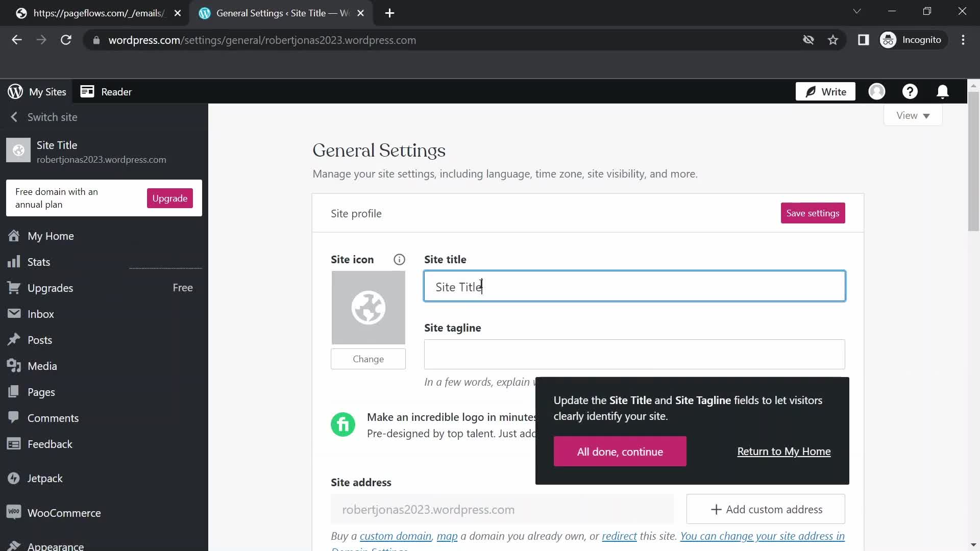Click the Upgrade button for domain
This screenshot has width=980, height=551.
click(170, 198)
